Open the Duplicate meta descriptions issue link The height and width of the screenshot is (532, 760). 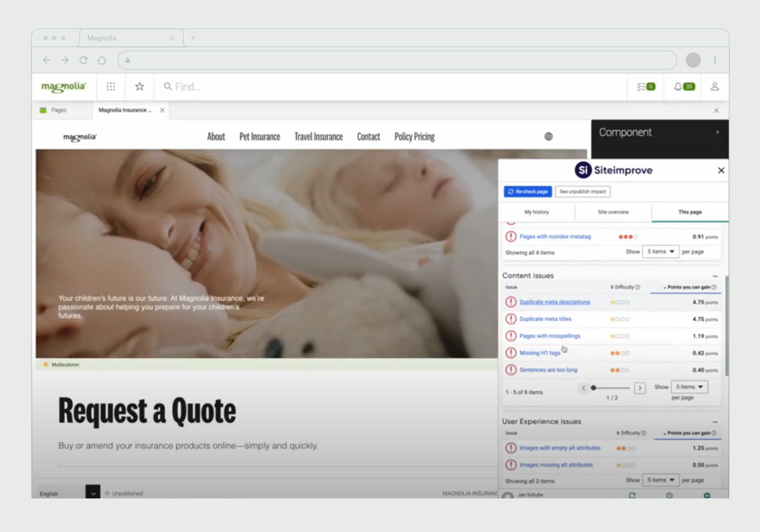coord(554,302)
